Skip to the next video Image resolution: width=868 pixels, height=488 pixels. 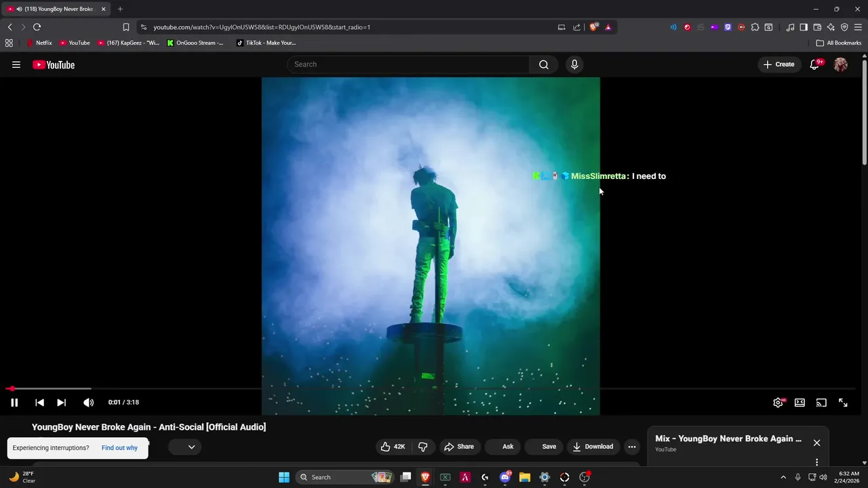[61, 403]
